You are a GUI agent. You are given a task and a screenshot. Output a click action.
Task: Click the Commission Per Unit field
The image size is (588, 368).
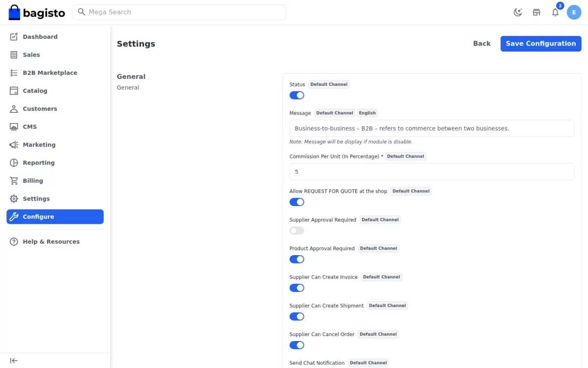pyautogui.click(x=432, y=172)
